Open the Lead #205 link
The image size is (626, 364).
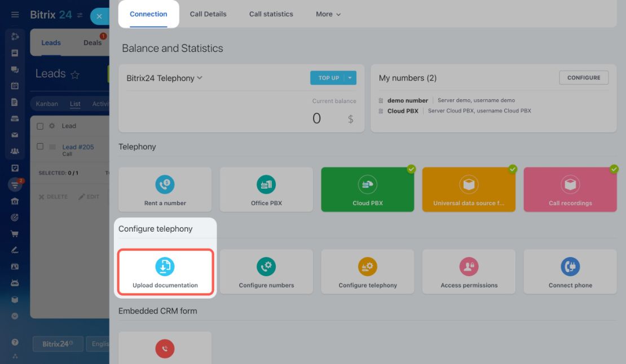coord(78,147)
